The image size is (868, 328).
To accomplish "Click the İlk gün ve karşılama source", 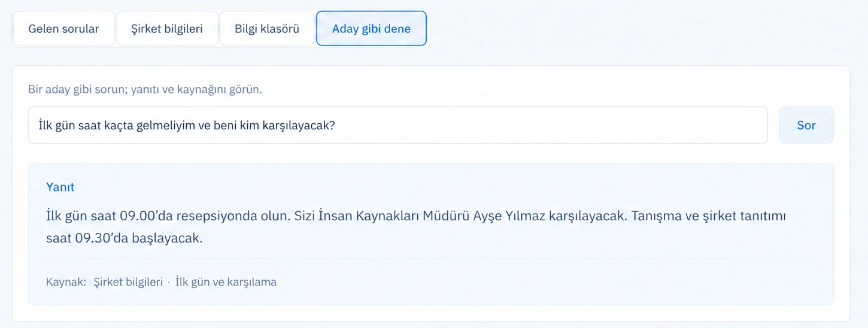I will click(x=226, y=282).
